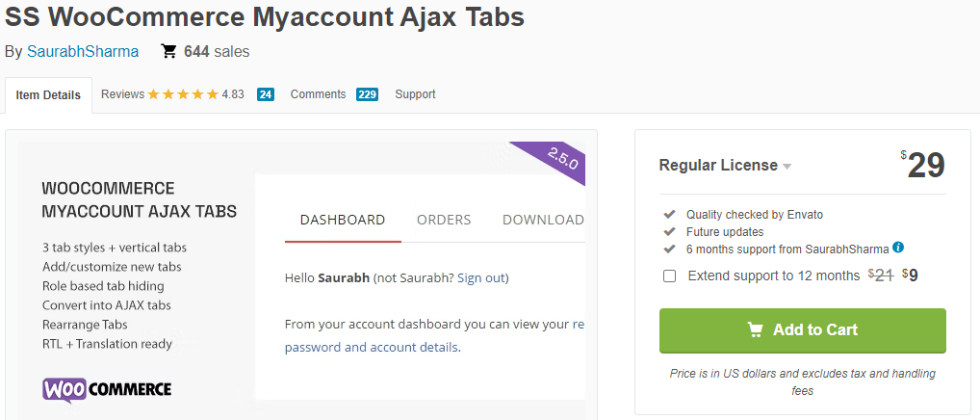Image resolution: width=980 pixels, height=420 pixels.
Task: Add the item to cart
Action: pos(803,330)
